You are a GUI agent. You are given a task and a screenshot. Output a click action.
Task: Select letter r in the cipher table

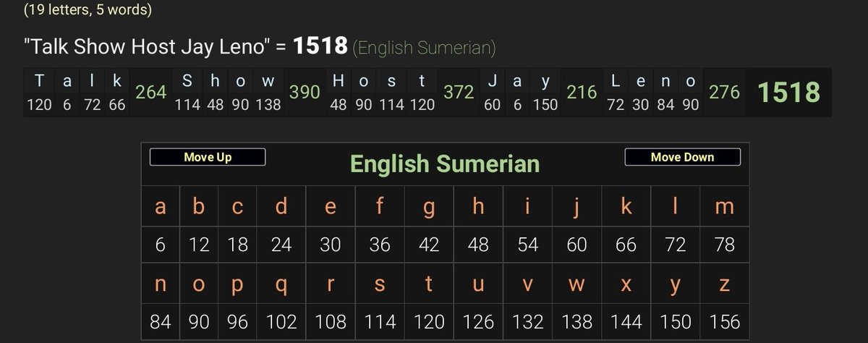331,285
